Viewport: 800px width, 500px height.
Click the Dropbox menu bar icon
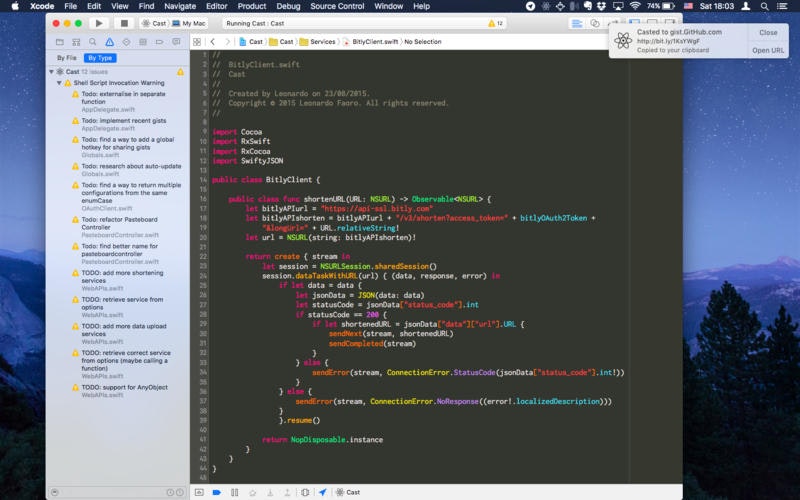click(602, 6)
